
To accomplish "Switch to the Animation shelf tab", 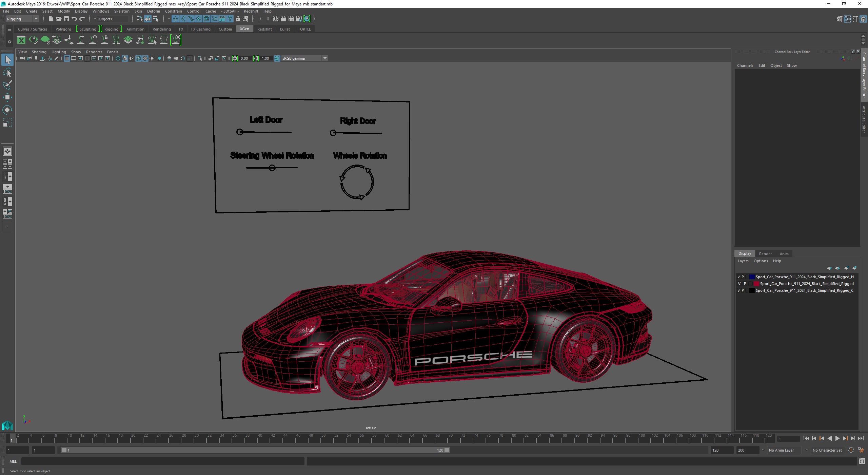I will 135,29.
